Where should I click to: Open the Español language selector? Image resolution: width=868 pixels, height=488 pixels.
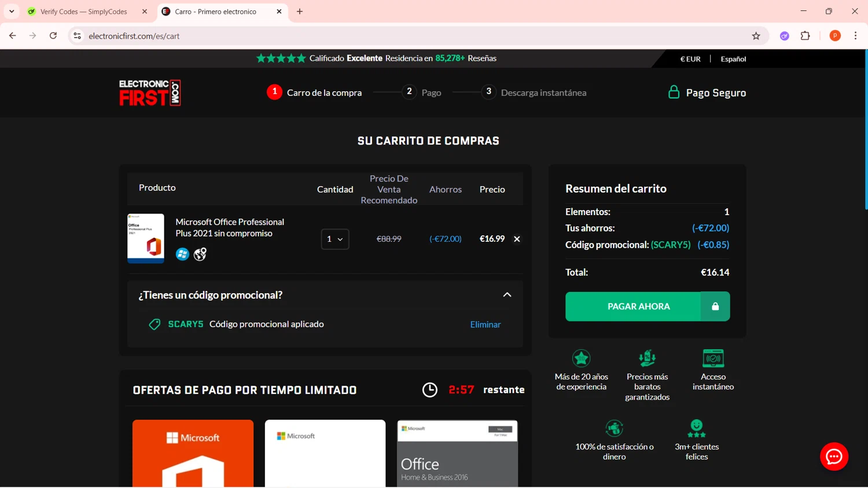(x=733, y=59)
